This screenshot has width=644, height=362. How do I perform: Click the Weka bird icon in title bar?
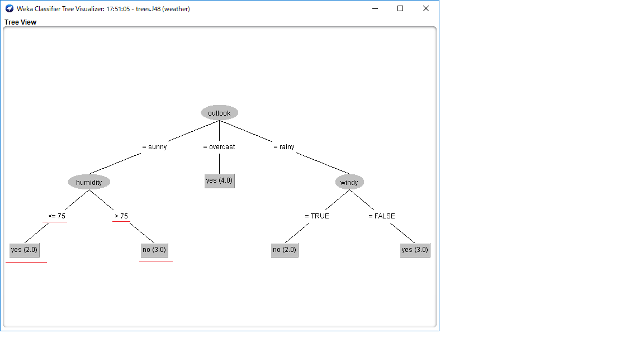click(x=9, y=8)
